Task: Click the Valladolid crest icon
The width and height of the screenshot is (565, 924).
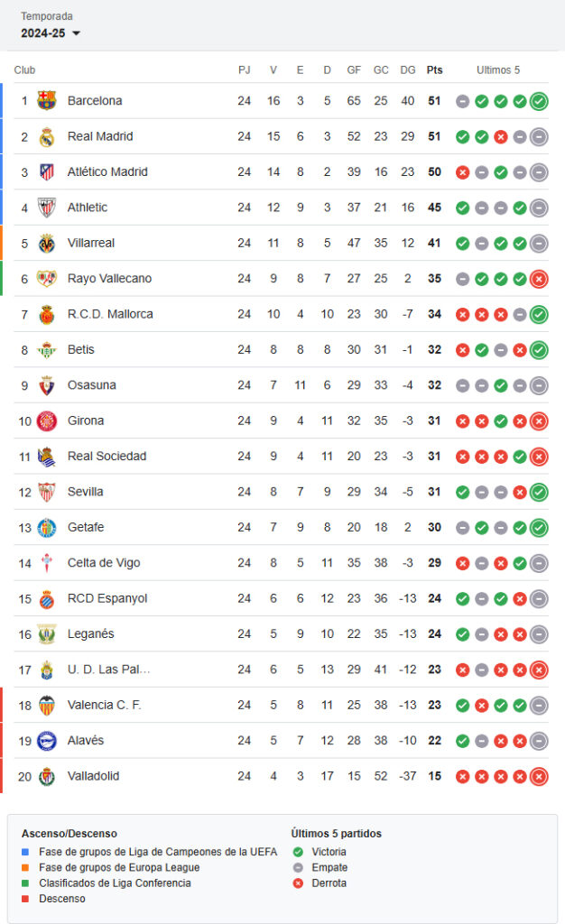Action: (47, 776)
